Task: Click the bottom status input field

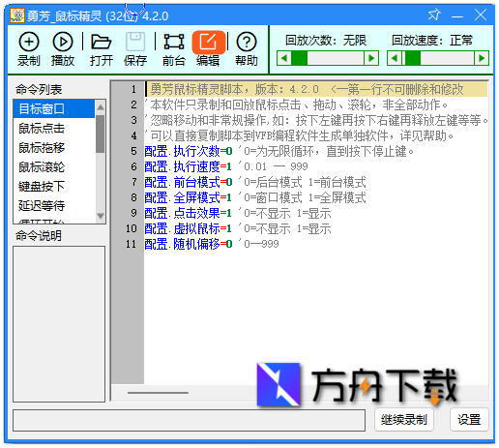Action: (189, 420)
